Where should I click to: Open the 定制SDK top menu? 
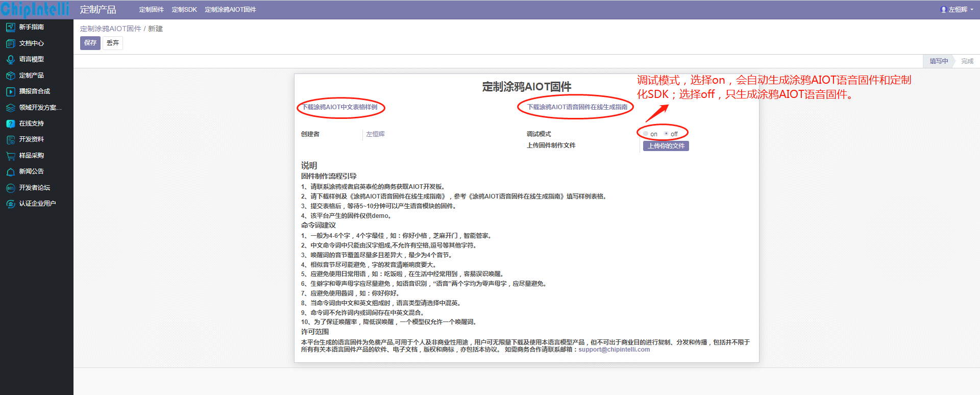point(184,10)
